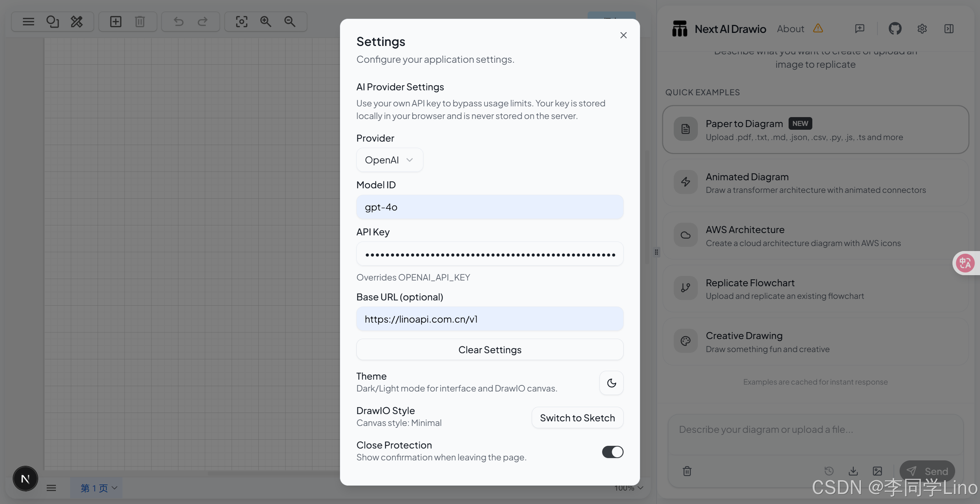Click the chat history clock icon

coord(829,471)
